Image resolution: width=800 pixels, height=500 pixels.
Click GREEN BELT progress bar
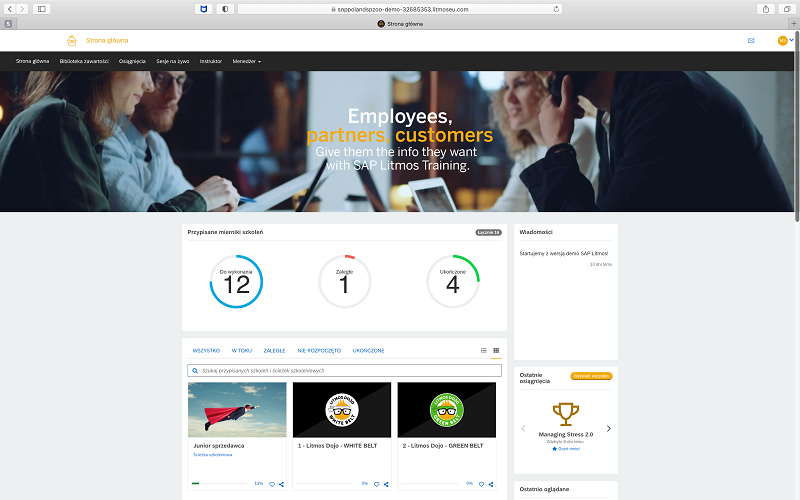[x=430, y=483]
